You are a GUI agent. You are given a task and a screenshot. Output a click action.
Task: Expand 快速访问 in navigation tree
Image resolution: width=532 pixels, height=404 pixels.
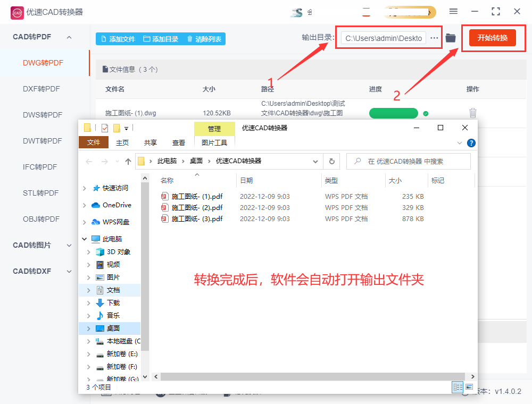85,188
